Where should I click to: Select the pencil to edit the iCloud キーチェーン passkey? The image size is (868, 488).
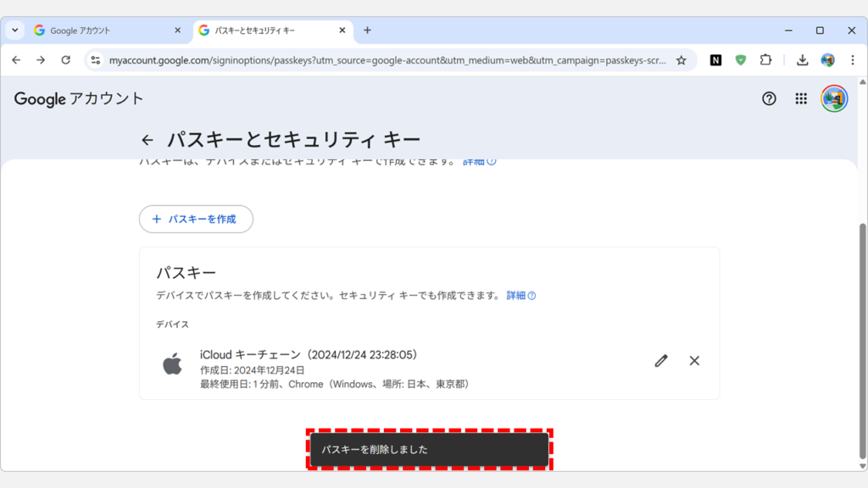coord(660,361)
